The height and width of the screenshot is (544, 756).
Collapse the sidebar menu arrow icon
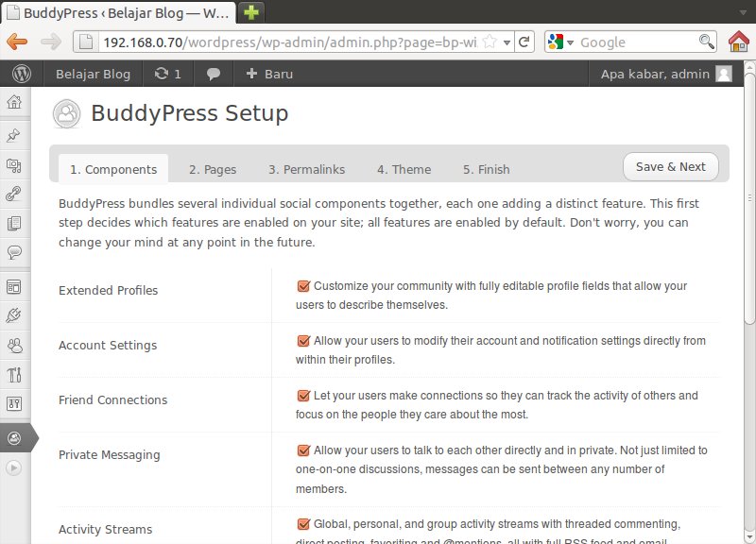[13, 467]
